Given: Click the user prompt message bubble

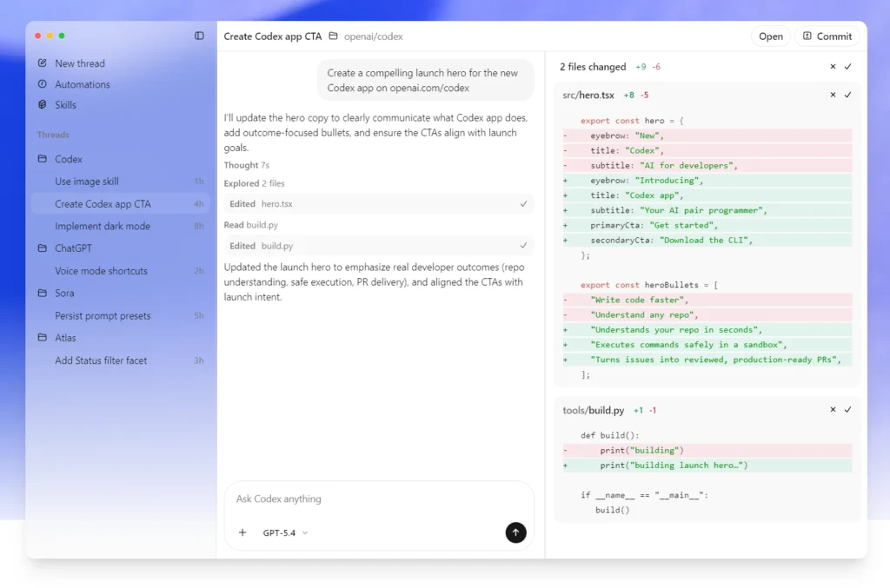Looking at the screenshot, I should point(425,80).
